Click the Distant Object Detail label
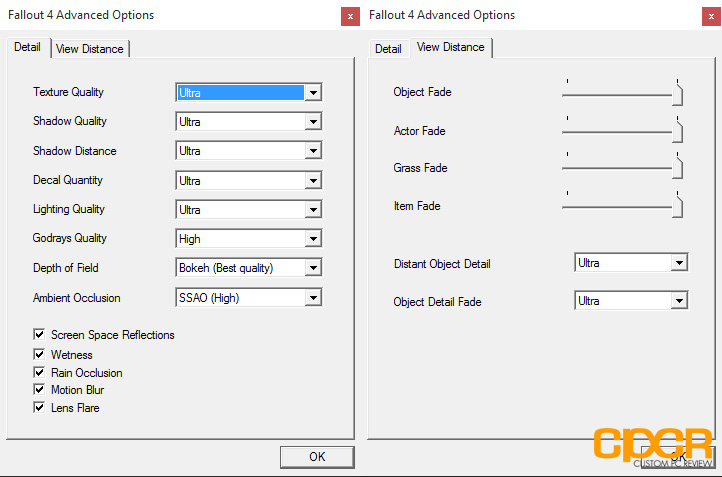The width and height of the screenshot is (722, 477). (442, 264)
